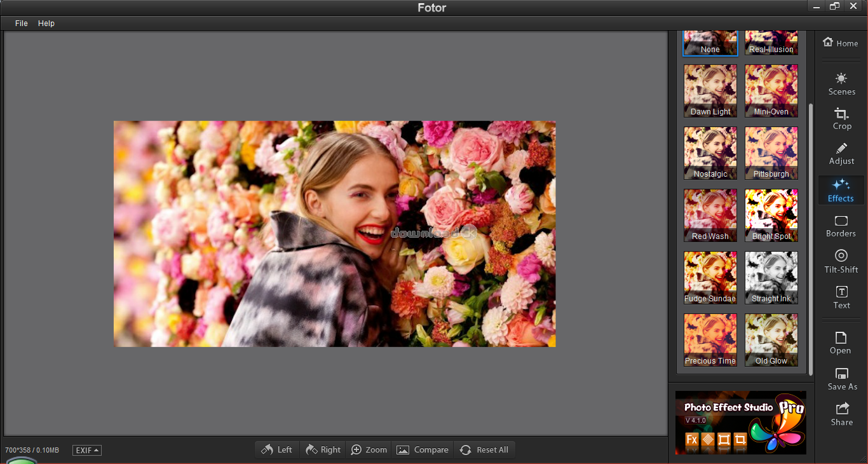The width and height of the screenshot is (868, 464).
Task: Open the Adjust tool
Action: [841, 154]
